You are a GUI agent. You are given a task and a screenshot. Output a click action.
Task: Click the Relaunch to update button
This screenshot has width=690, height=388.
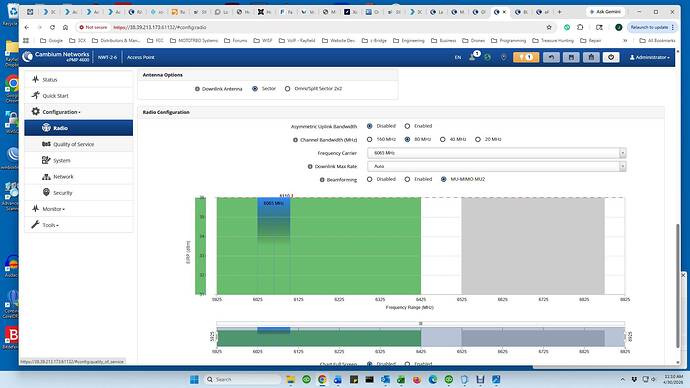tap(651, 27)
